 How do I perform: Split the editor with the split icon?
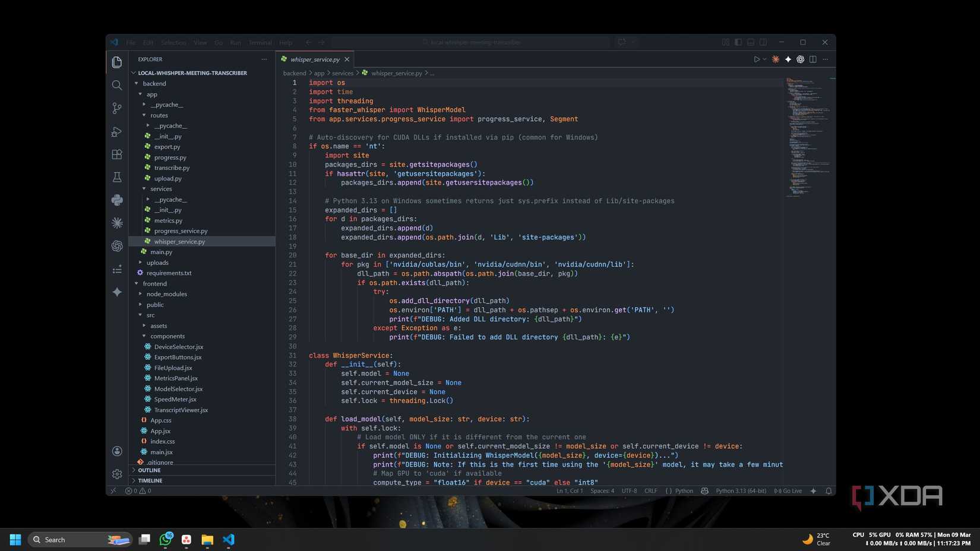[x=813, y=59]
